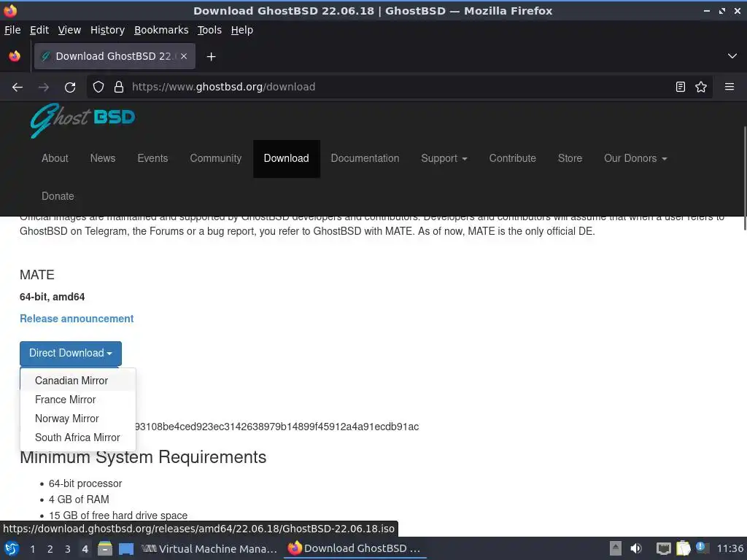747x560 pixels.
Task: Click '4 GB of RAM' requirement text
Action: (79, 499)
